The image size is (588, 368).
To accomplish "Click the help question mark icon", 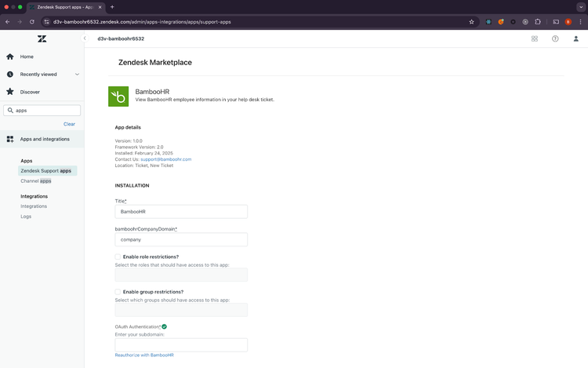I will tap(555, 38).
